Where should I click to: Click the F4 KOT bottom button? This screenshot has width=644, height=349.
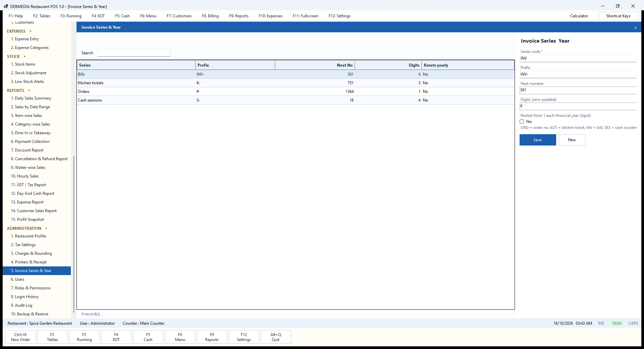pyautogui.click(x=116, y=337)
